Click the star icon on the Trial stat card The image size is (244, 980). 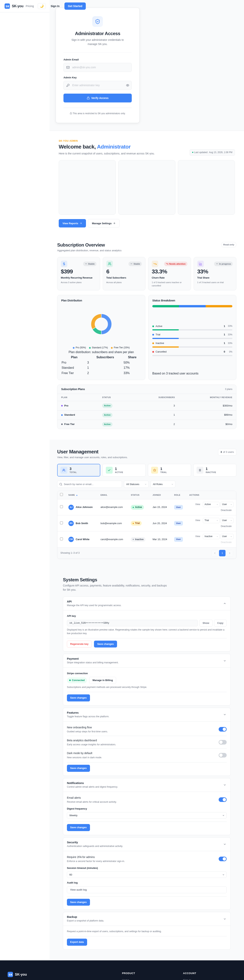click(155, 470)
